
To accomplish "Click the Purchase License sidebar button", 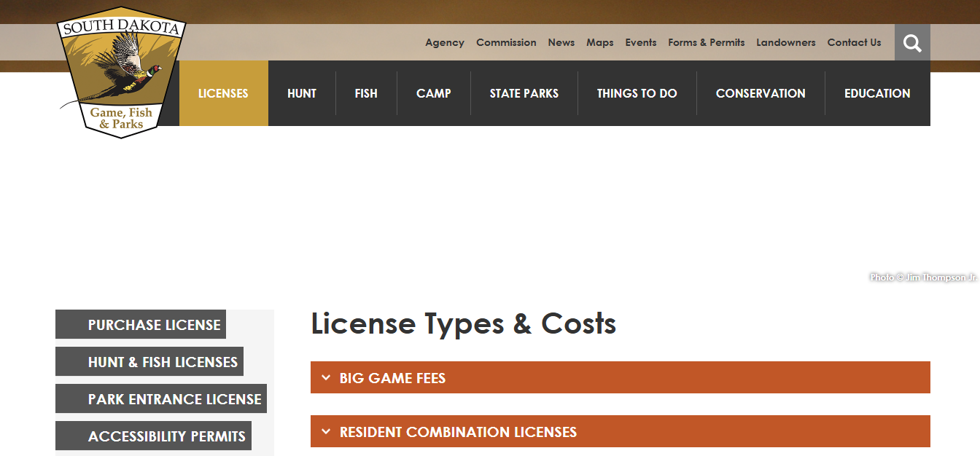I will [141, 325].
